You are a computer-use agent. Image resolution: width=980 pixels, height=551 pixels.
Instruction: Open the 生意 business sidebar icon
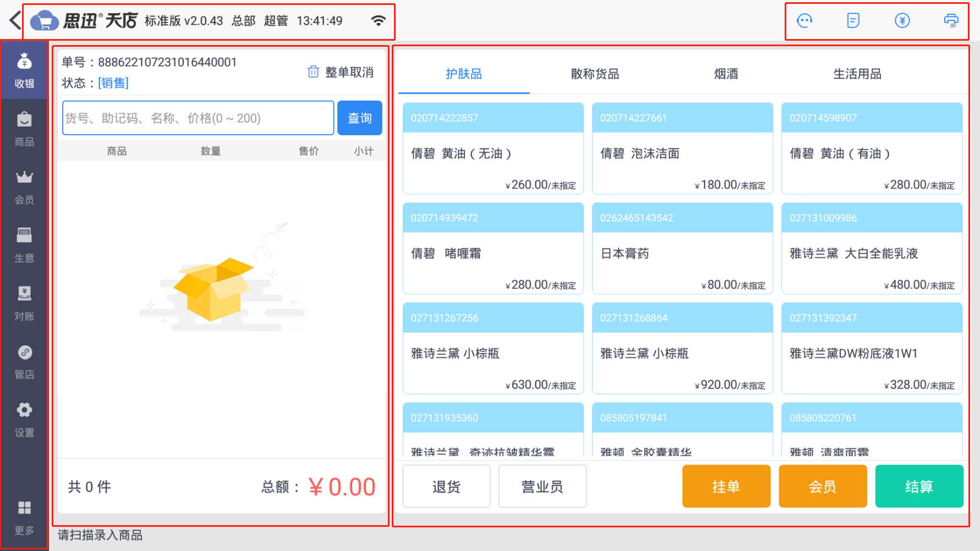tap(24, 245)
